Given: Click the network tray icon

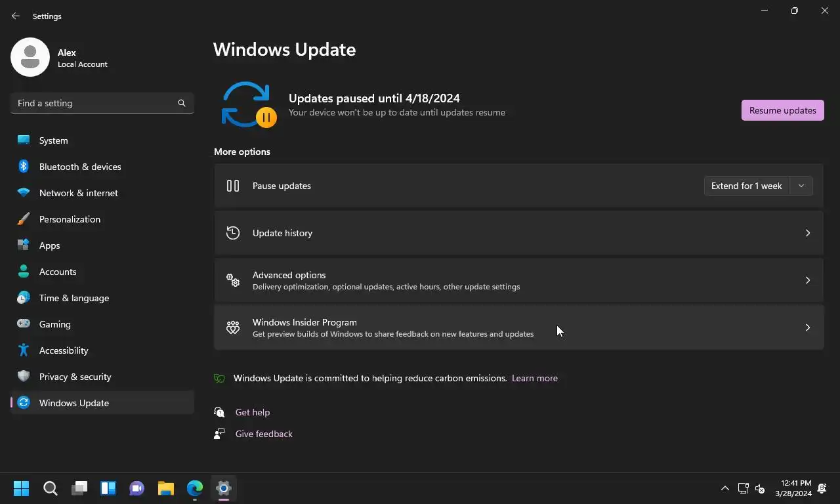Looking at the screenshot, I should click(x=744, y=488).
